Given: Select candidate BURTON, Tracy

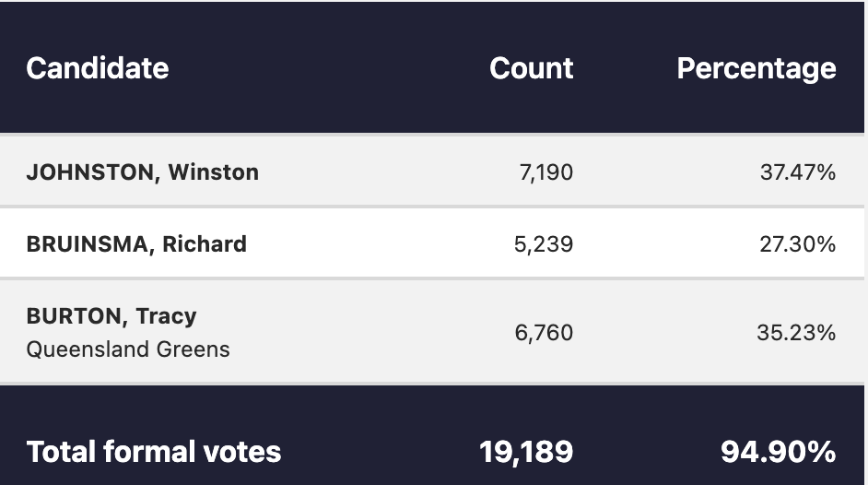Looking at the screenshot, I should (111, 316).
